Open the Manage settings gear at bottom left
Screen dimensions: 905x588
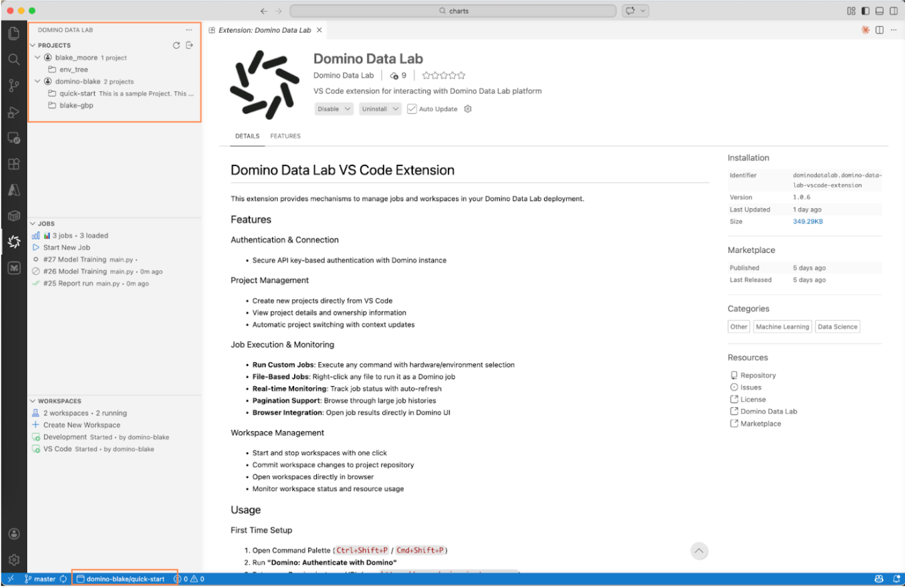14,559
